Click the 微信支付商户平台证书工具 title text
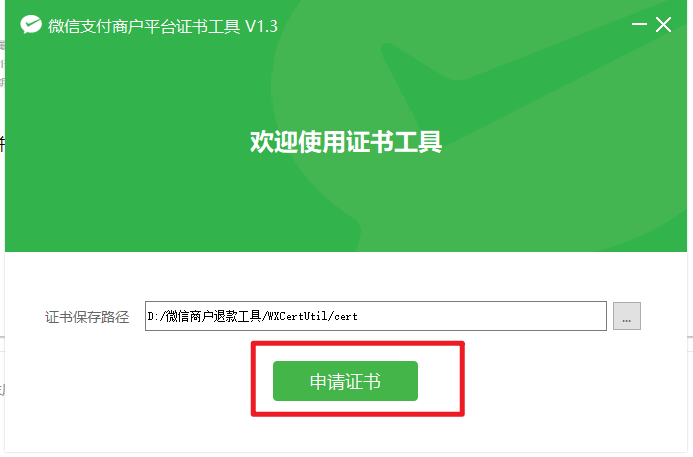Viewport: 693px width, 457px height. click(x=144, y=27)
